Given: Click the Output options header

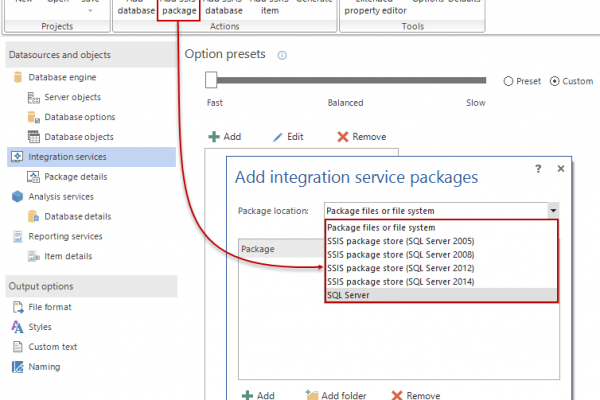Looking at the screenshot, I should point(91,286).
